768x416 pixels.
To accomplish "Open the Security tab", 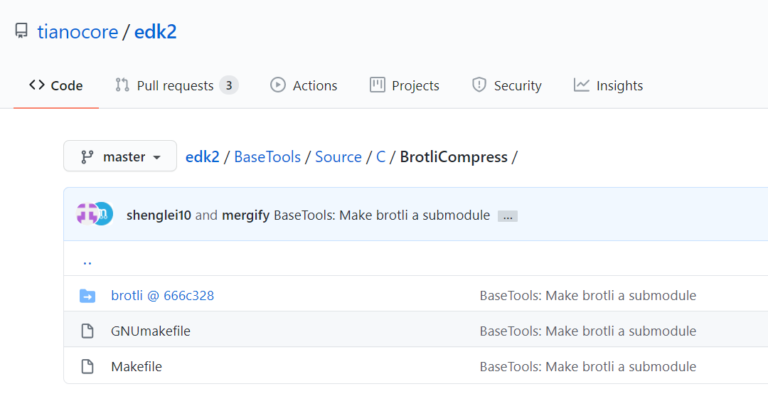I will [x=507, y=86].
